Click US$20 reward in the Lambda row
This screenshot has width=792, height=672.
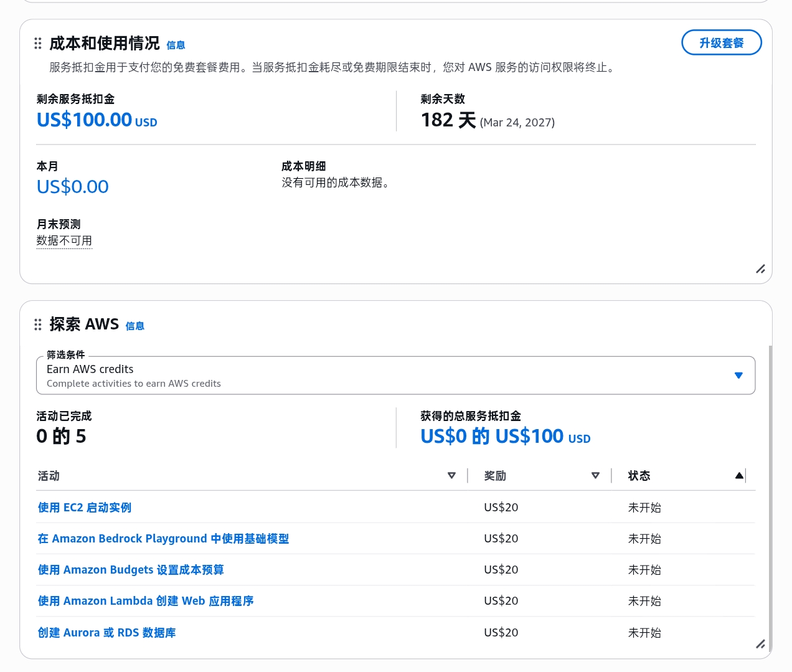coord(501,601)
